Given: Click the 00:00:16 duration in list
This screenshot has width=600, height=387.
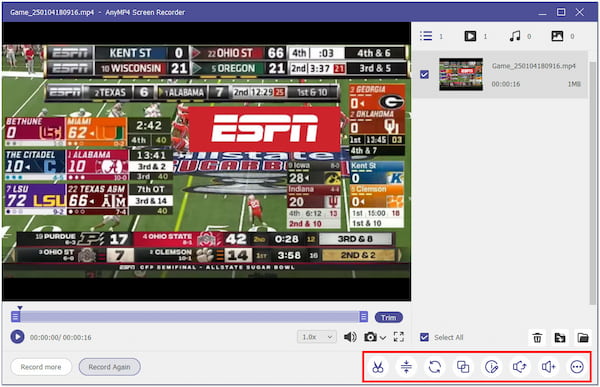Looking at the screenshot, I should (x=505, y=84).
